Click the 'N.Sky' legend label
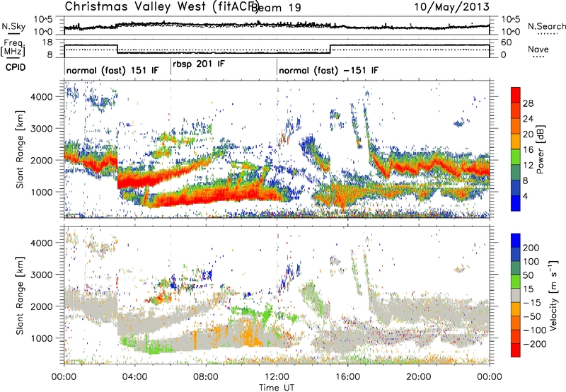The width and height of the screenshot is (566, 392). pyautogui.click(x=13, y=26)
